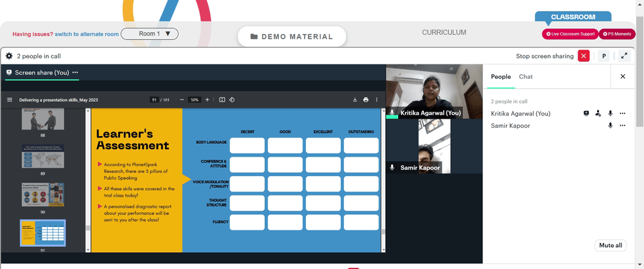
Task: Download the PDF document
Action: 355,99
